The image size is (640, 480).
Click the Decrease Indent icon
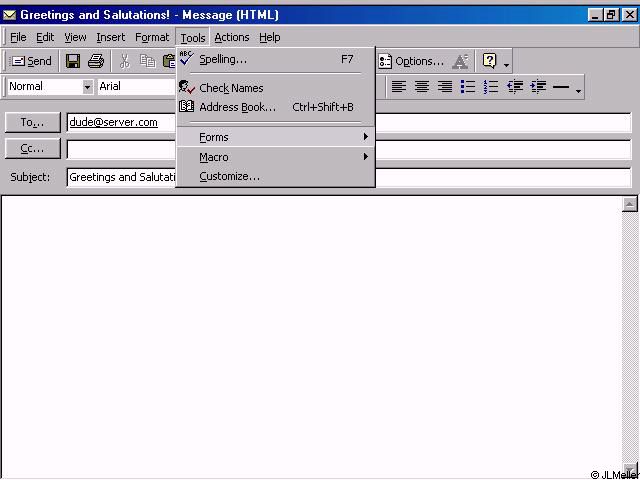pyautogui.click(x=515, y=88)
